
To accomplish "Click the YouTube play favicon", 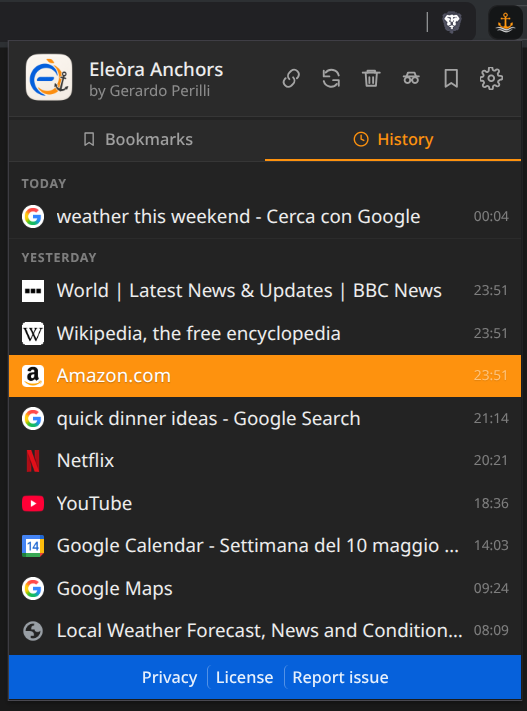I will [x=33, y=503].
